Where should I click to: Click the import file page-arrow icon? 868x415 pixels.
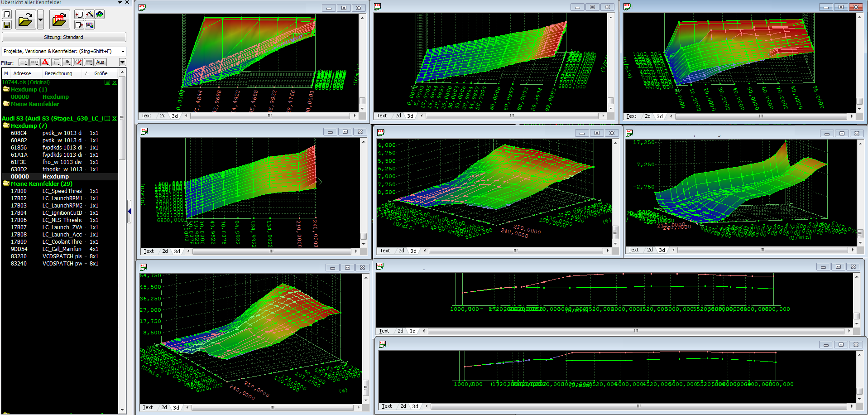click(x=79, y=14)
